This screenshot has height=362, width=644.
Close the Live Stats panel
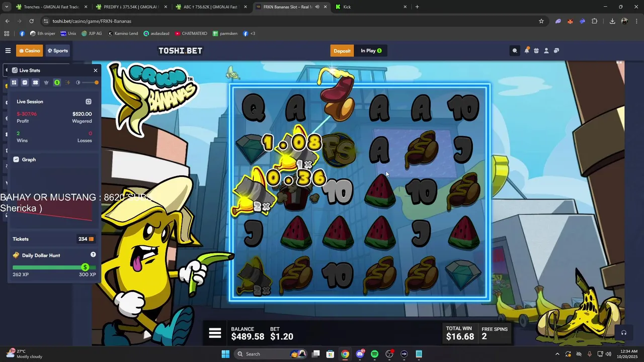(x=96, y=70)
